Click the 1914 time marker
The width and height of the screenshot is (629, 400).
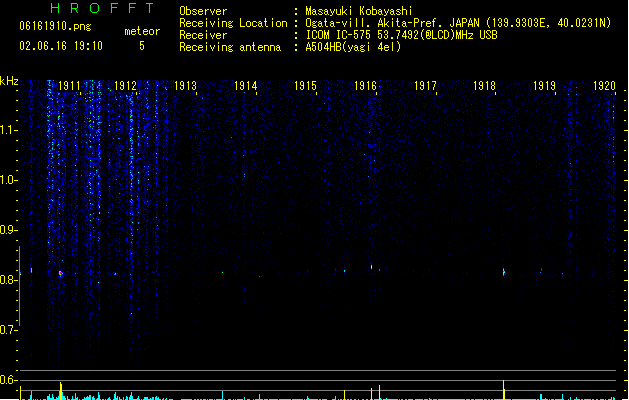pos(246,86)
